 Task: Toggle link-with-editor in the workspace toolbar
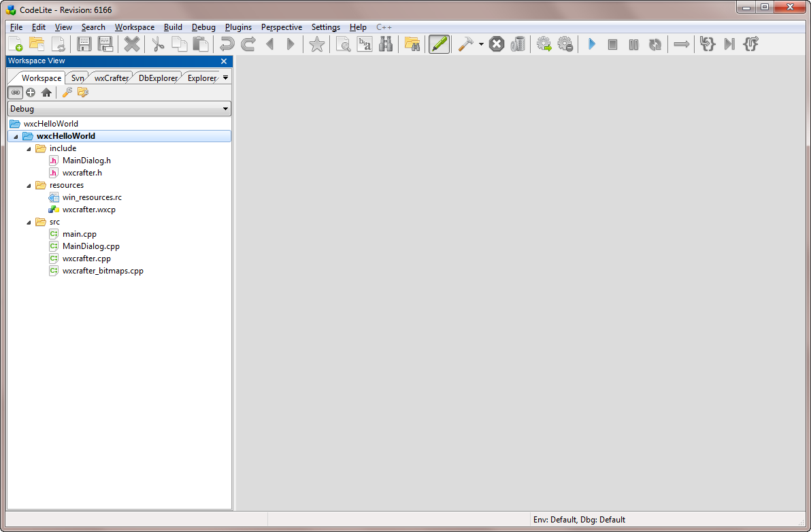[x=16, y=93]
